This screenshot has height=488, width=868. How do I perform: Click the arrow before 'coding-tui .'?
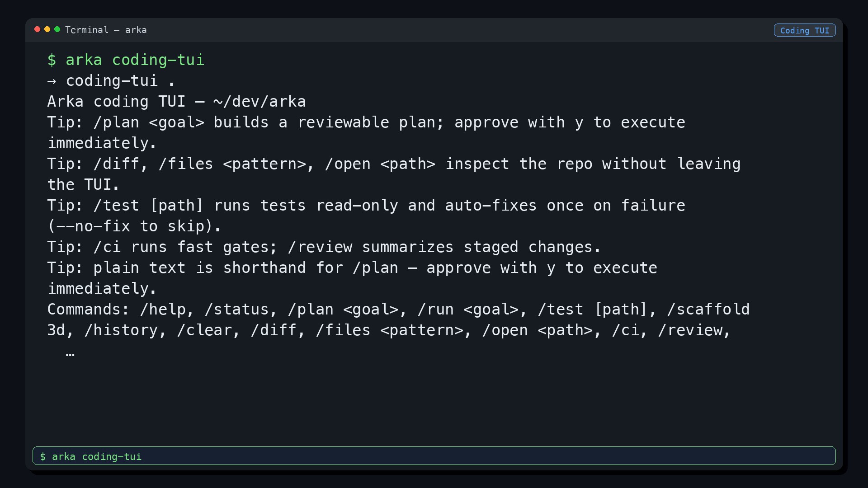click(52, 81)
